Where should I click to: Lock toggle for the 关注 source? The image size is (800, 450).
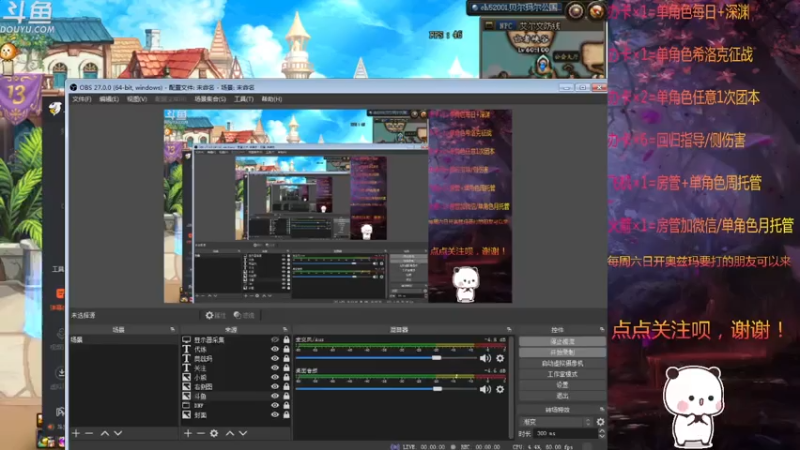coord(286,368)
